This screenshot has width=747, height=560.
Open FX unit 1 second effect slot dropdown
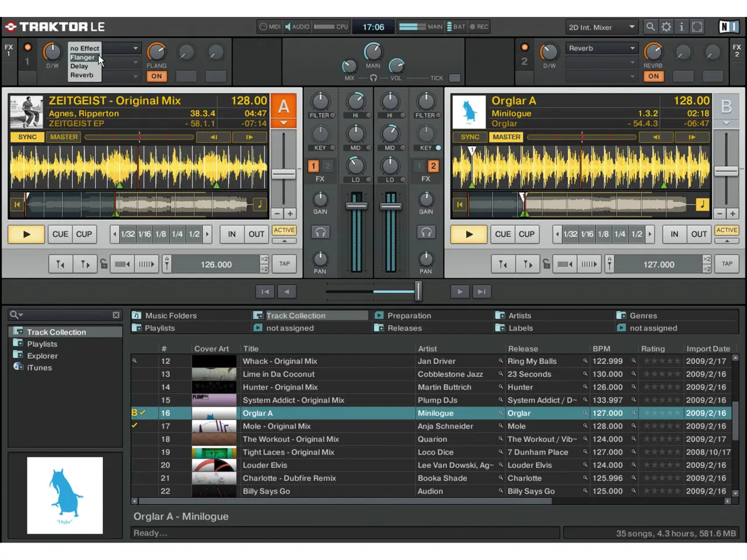coord(121,62)
